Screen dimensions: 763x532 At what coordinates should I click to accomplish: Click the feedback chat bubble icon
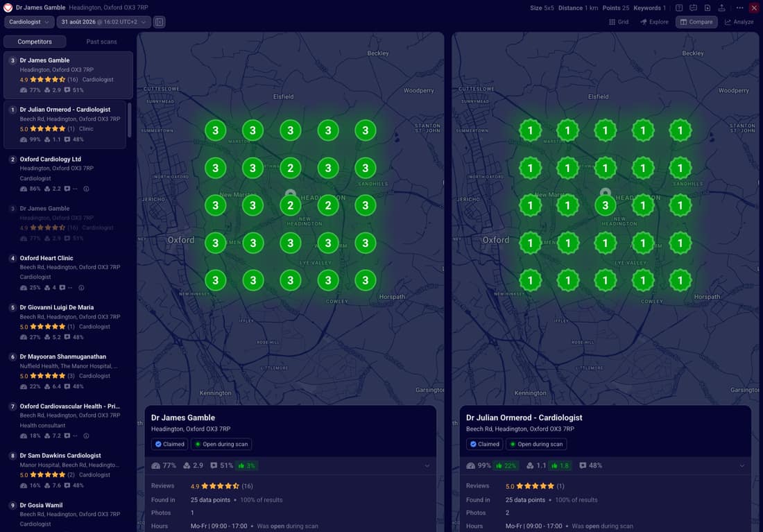(694, 8)
